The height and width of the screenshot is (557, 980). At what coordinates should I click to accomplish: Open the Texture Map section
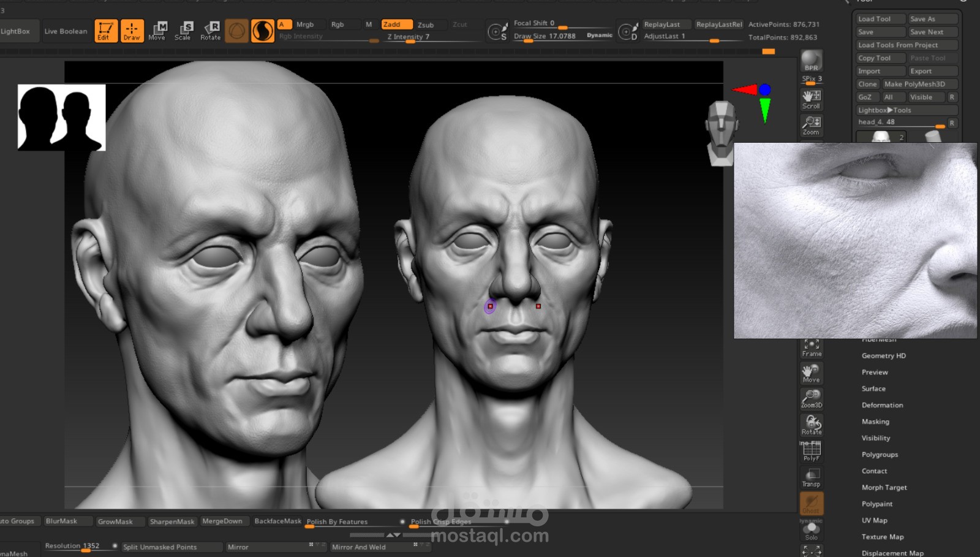coord(883,537)
